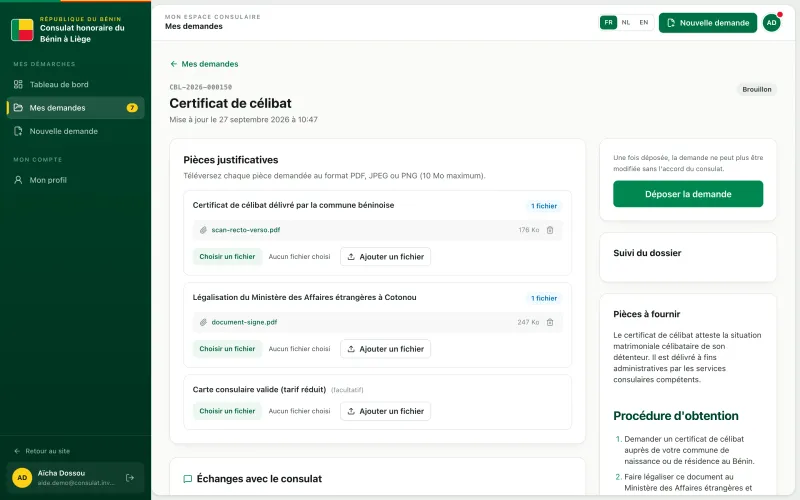Switch language to EN
Viewport: 800px width, 500px height.
(x=644, y=22)
